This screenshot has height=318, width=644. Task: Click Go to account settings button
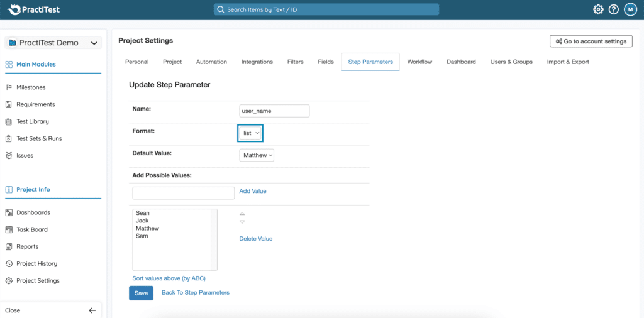click(x=591, y=41)
